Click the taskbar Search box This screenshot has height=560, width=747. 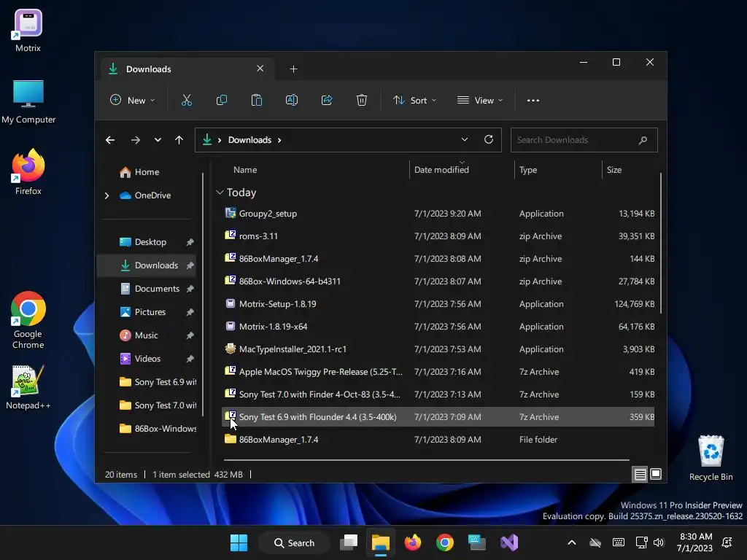tap(294, 542)
